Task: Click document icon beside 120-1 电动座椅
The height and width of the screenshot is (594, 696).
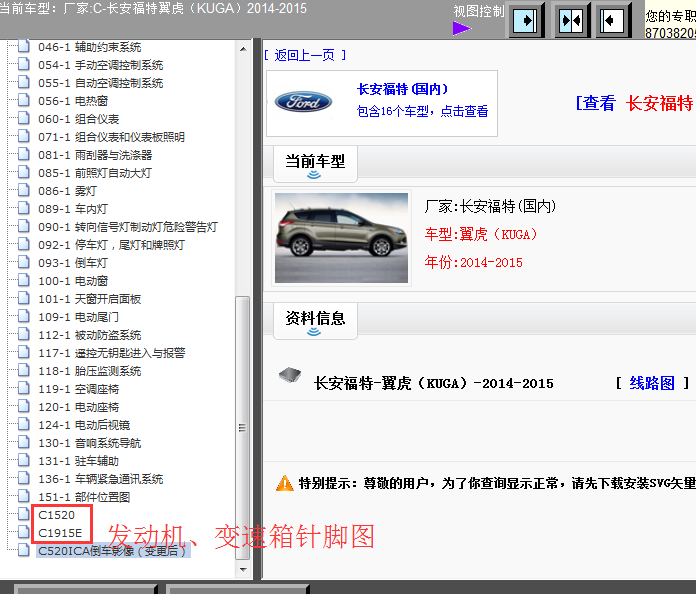Action: click(x=24, y=406)
